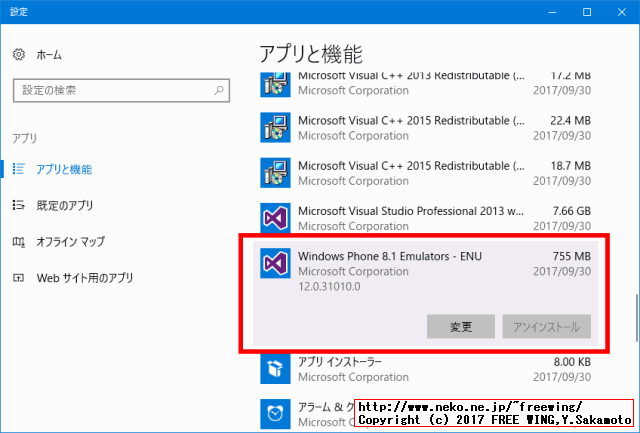Screen dimensions: 640x433
Task: Click Windows Phone 8.1 Emulators - ENU title
Action: tap(390, 256)
